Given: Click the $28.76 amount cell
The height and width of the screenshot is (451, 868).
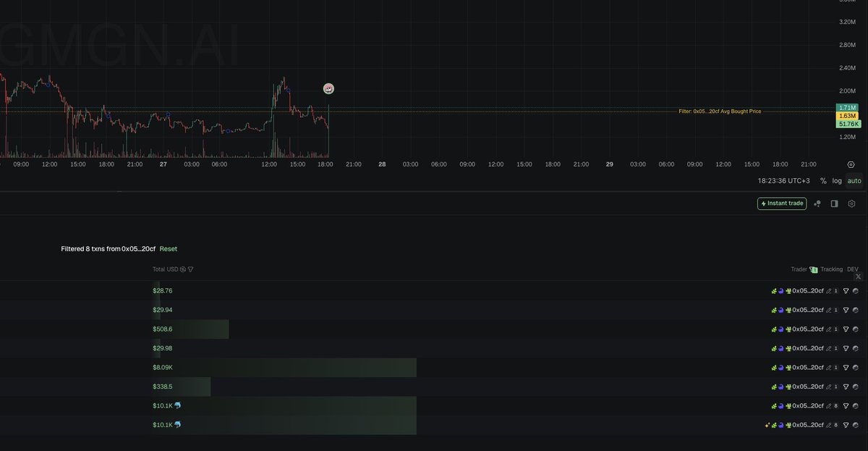Looking at the screenshot, I should [163, 291].
